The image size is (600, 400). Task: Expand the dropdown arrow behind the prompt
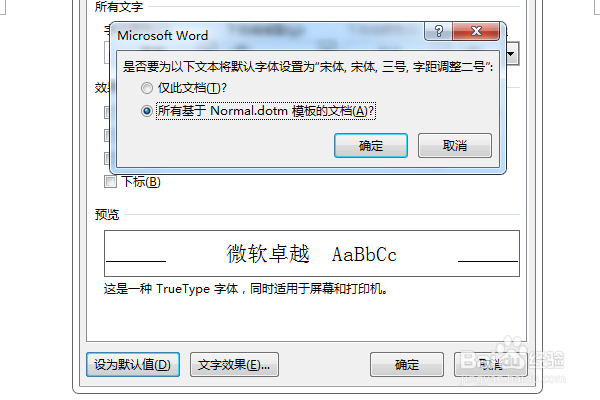point(512,54)
